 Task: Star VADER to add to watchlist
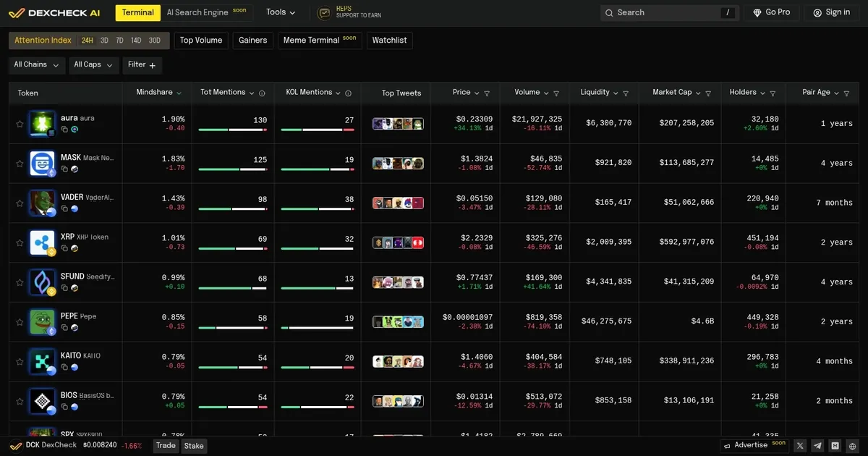click(20, 203)
